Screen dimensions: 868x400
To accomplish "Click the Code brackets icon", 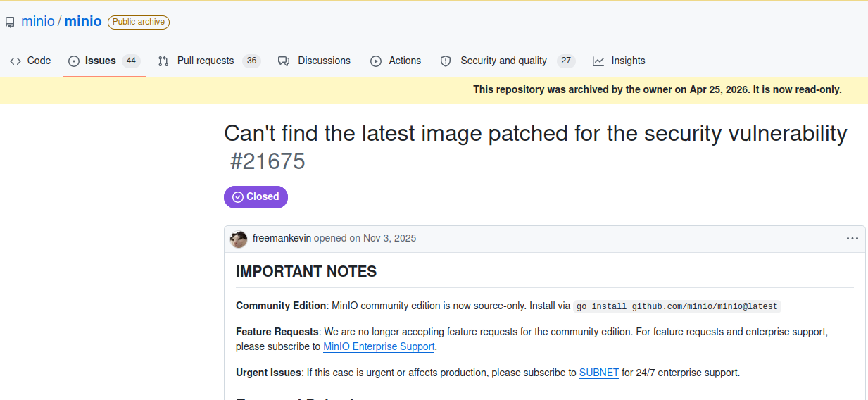I will (x=15, y=61).
